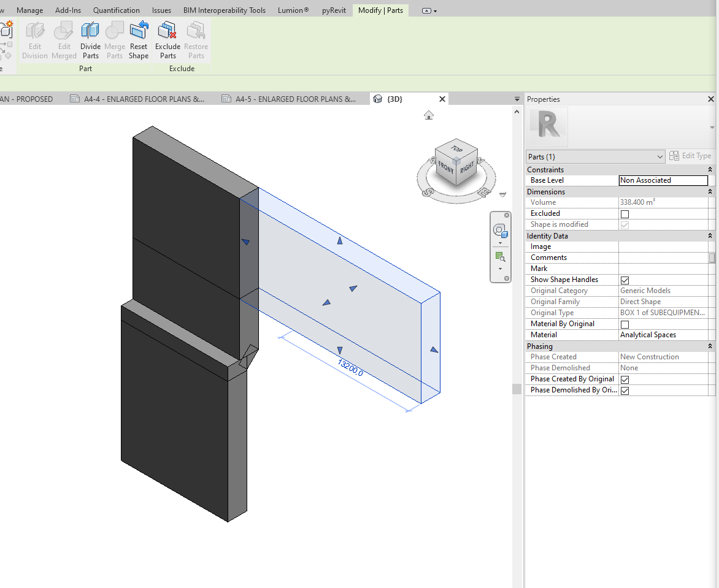Click the Home icon above the ViewCube
Image resolution: width=719 pixels, height=588 pixels.
point(428,115)
